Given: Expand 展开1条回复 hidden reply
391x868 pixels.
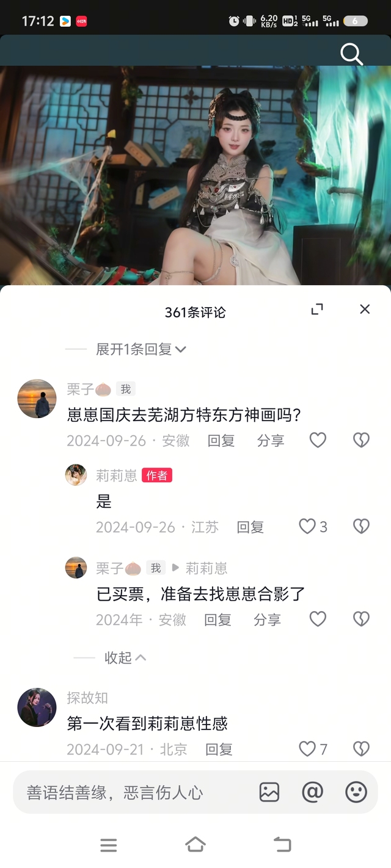Looking at the screenshot, I should click(141, 349).
